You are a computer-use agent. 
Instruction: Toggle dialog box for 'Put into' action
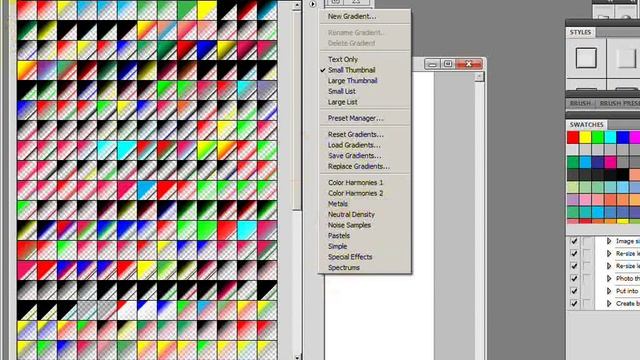587,291
